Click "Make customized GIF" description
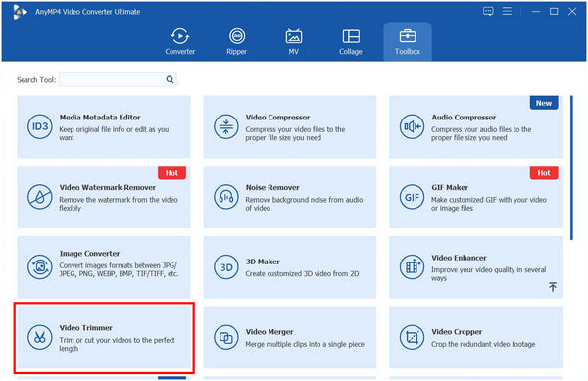This screenshot has height=381, width=588. click(x=489, y=204)
